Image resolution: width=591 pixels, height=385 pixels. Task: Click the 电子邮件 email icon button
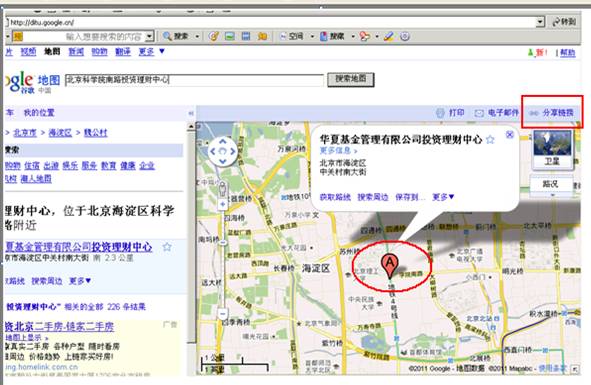click(x=496, y=113)
